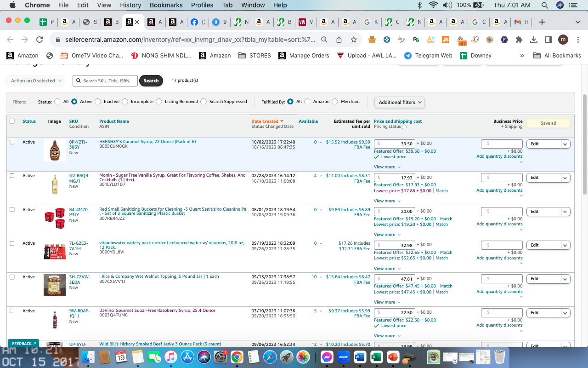Open Finder from the Dock
Viewport: 588px width, 368px height.
pyautogui.click(x=87, y=357)
